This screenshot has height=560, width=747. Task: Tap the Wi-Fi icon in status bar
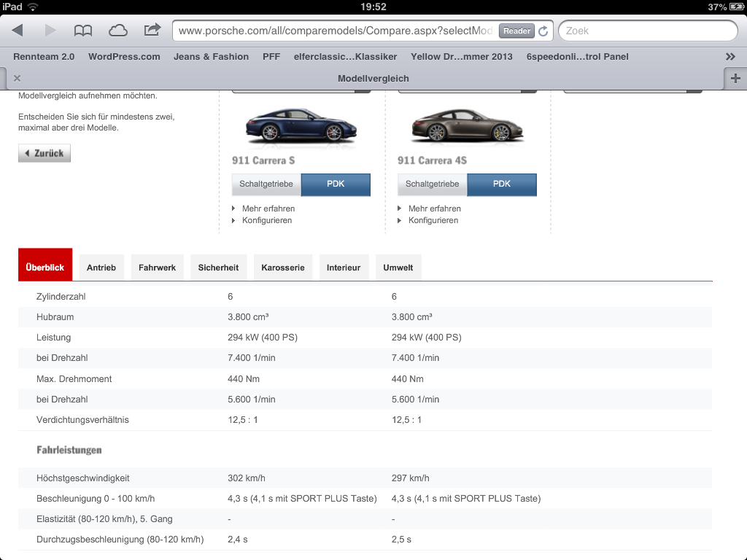33,7
